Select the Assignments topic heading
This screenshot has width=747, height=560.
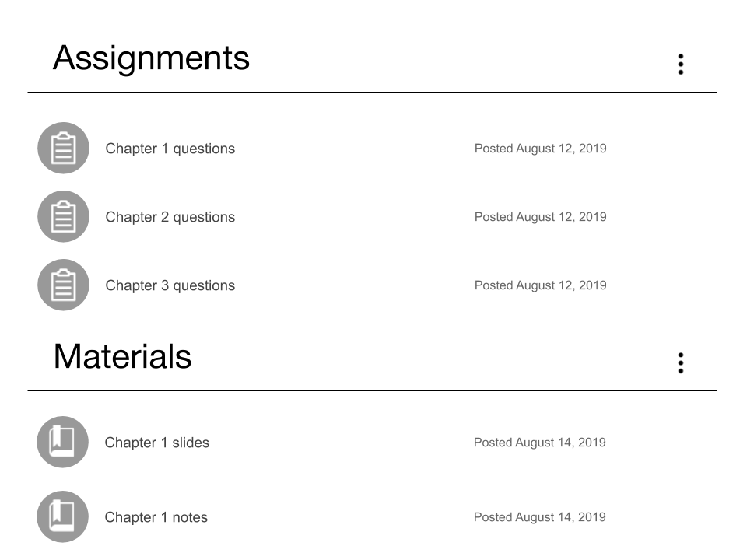(151, 58)
